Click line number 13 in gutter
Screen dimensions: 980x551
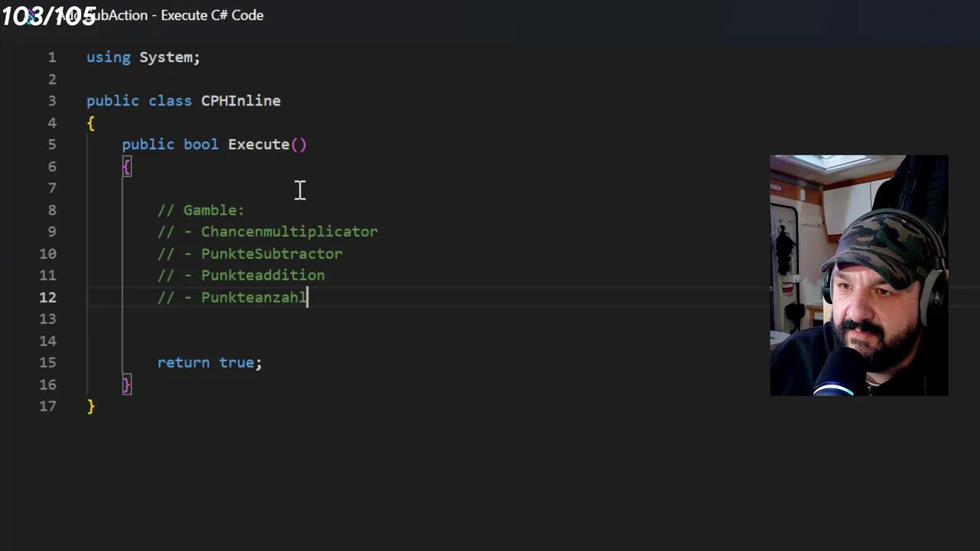coord(47,319)
